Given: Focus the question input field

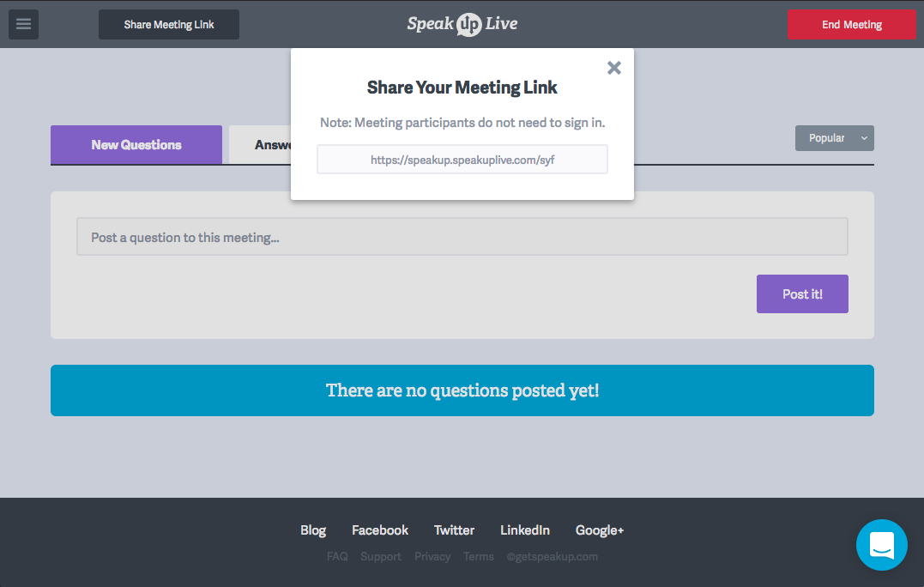Looking at the screenshot, I should [x=462, y=236].
